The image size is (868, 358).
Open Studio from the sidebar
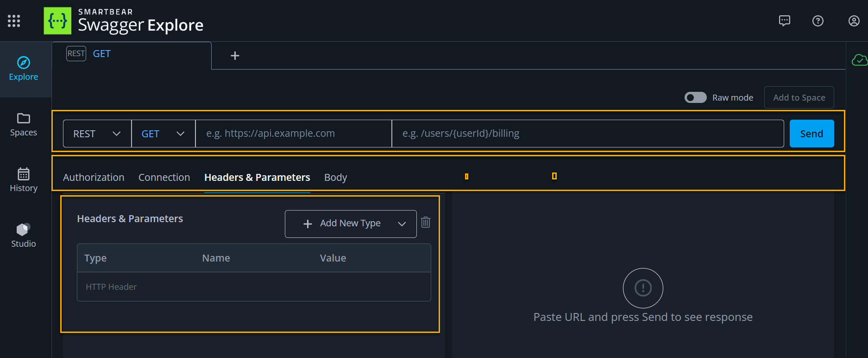tap(23, 235)
